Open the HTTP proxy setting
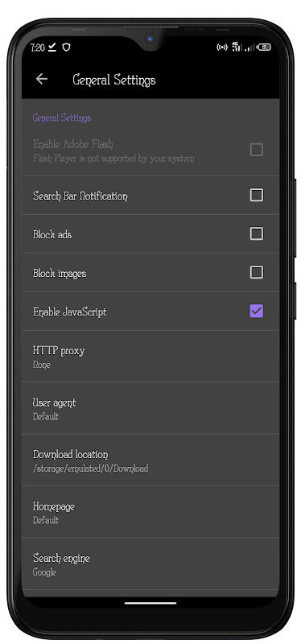The height and width of the screenshot is (644, 301). 150,357
